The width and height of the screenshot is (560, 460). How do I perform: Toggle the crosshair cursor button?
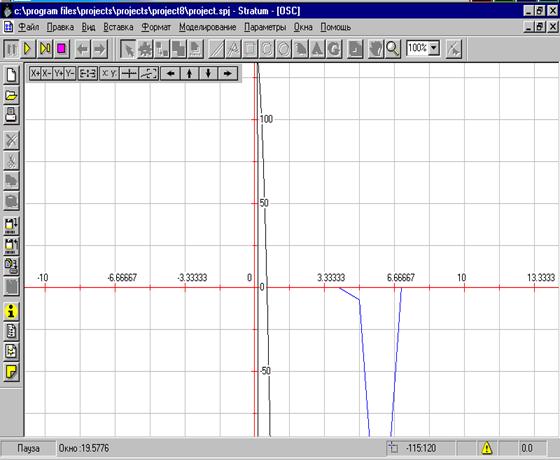coord(129,74)
